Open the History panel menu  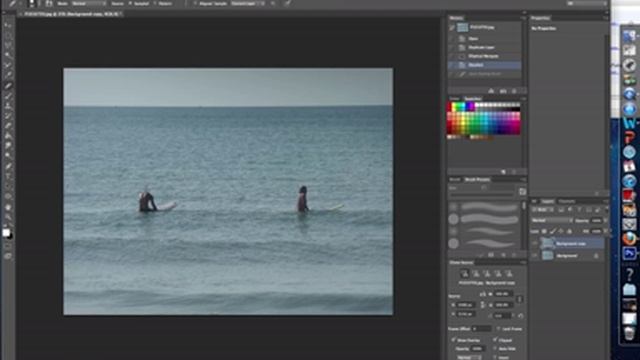click(523, 18)
